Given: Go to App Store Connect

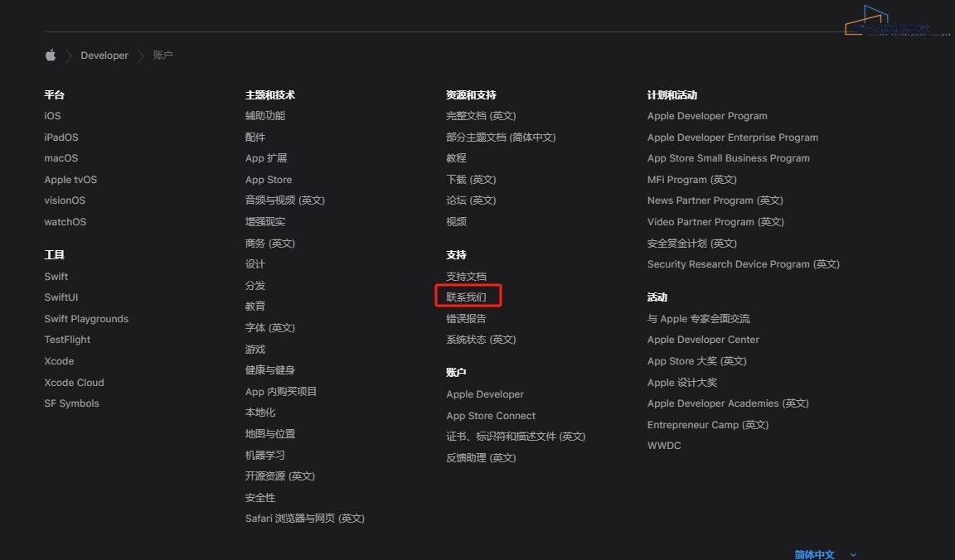Looking at the screenshot, I should coord(491,416).
